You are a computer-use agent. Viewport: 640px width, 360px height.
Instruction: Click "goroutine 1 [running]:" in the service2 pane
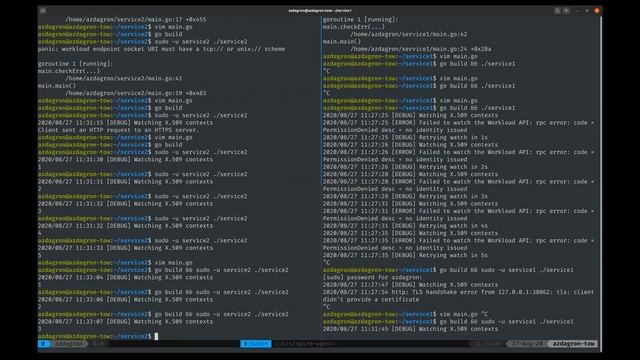tap(76, 64)
